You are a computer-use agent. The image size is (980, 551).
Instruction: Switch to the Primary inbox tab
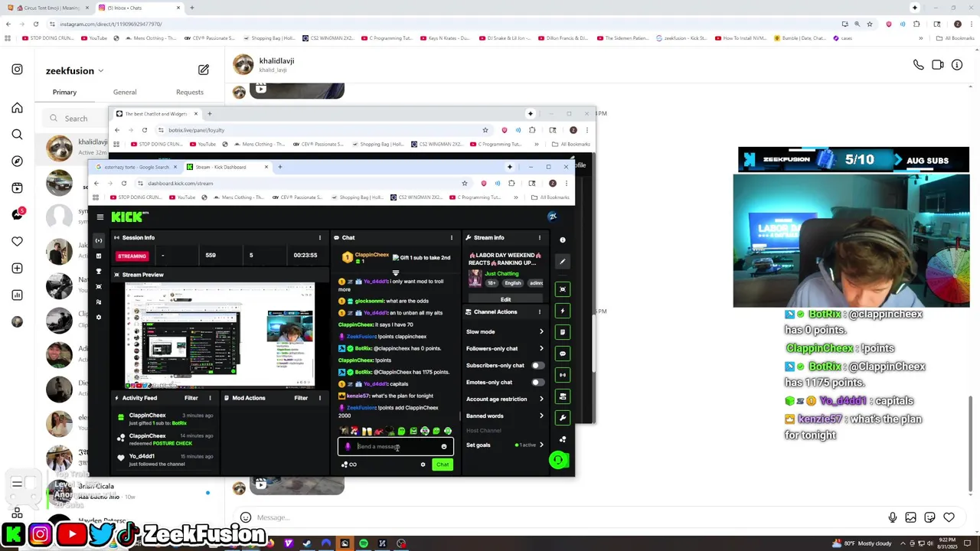(x=64, y=93)
